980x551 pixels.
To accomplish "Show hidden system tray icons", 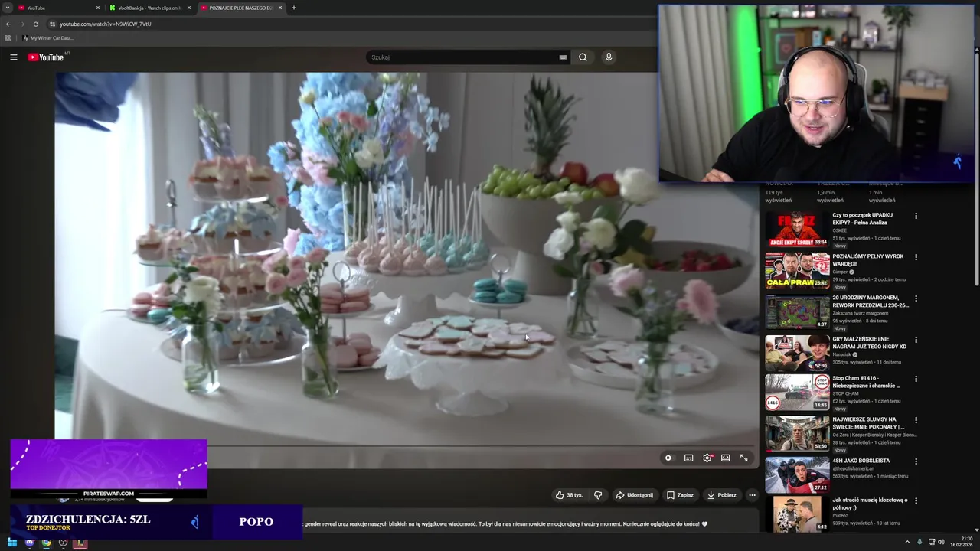I will [x=907, y=543].
